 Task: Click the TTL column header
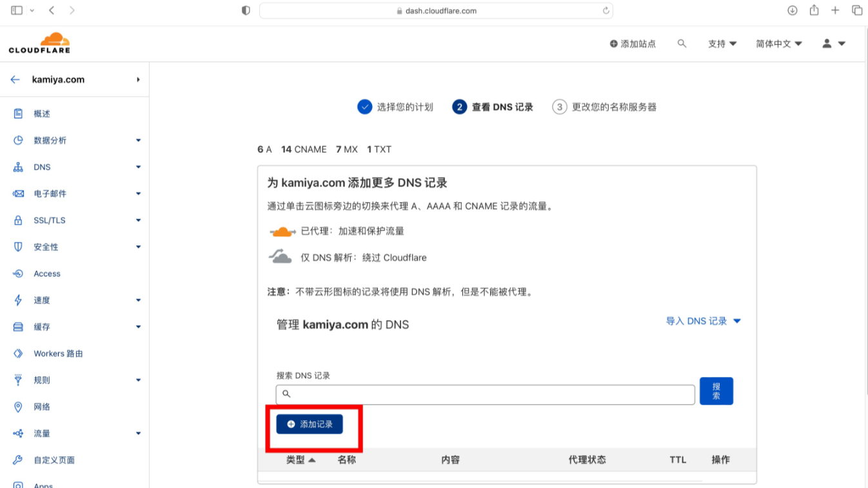678,460
